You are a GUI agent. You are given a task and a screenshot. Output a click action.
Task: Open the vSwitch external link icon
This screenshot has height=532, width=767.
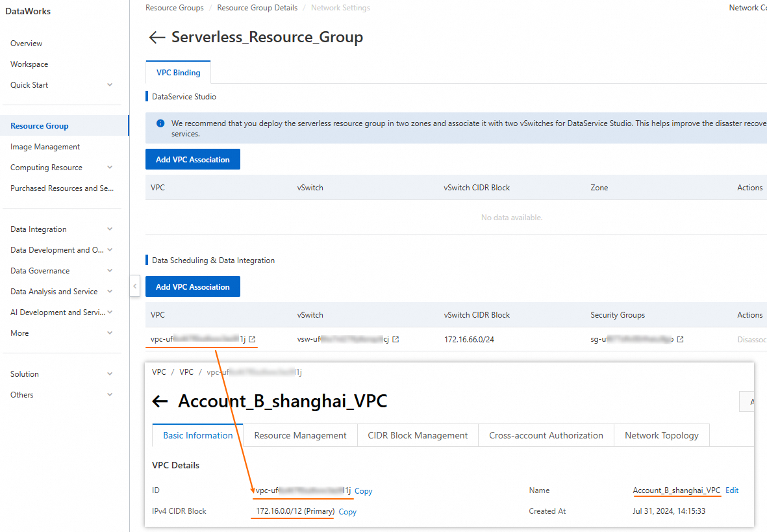point(396,339)
